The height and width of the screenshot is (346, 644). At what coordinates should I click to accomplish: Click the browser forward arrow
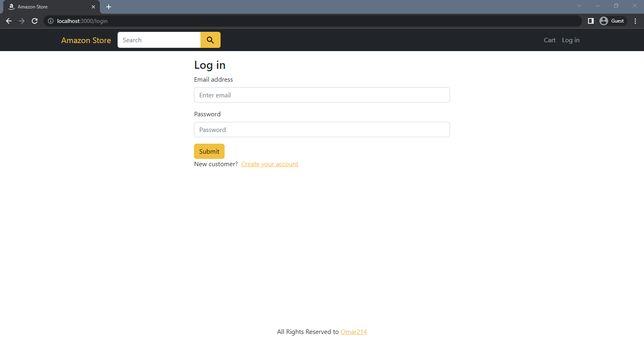[x=22, y=21]
